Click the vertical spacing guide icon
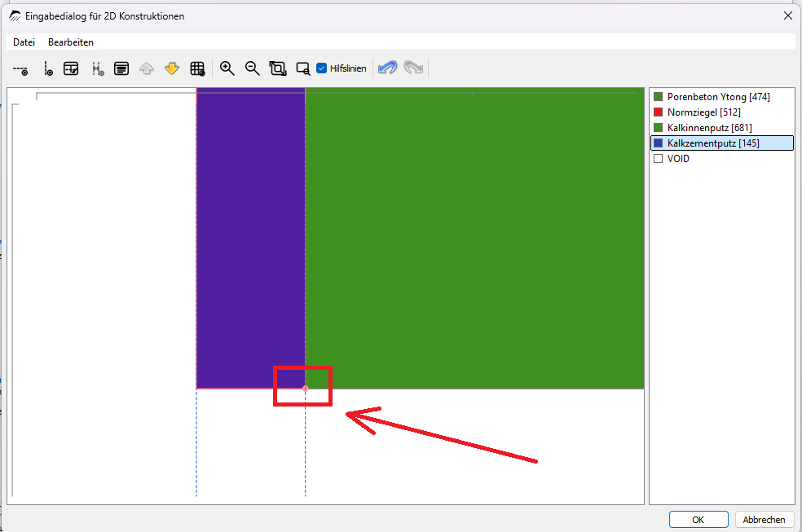This screenshot has height=532, width=802. [97, 69]
